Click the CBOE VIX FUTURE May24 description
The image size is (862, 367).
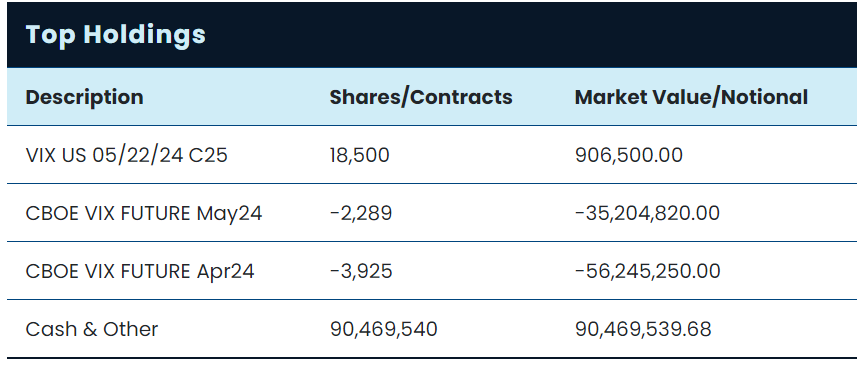click(143, 213)
